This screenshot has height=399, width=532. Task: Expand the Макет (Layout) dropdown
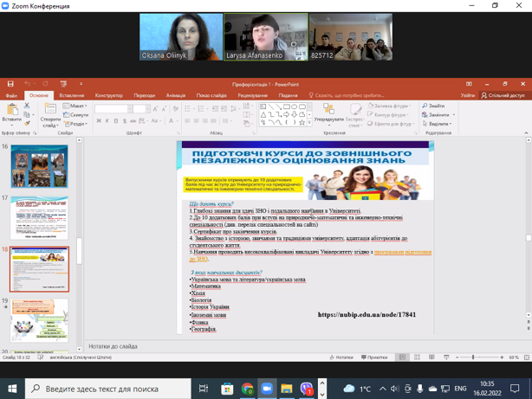[75, 106]
